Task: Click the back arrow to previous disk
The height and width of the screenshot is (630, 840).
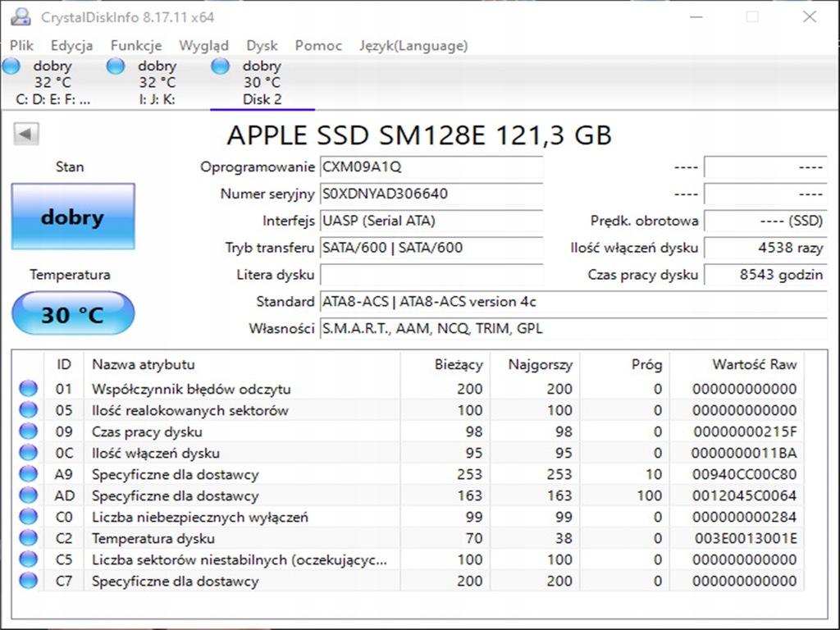Action: [27, 135]
